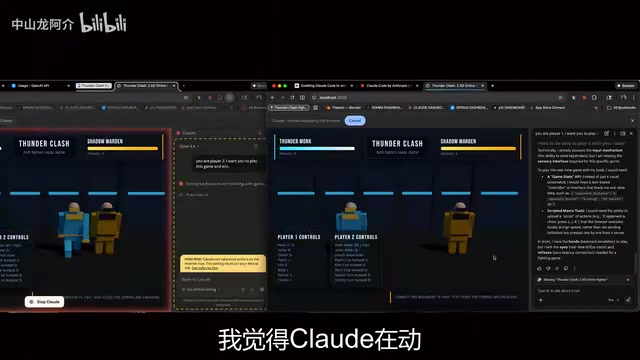View site information for localhost:3000
Viewport: 640px width, 360px height.
point(314,98)
